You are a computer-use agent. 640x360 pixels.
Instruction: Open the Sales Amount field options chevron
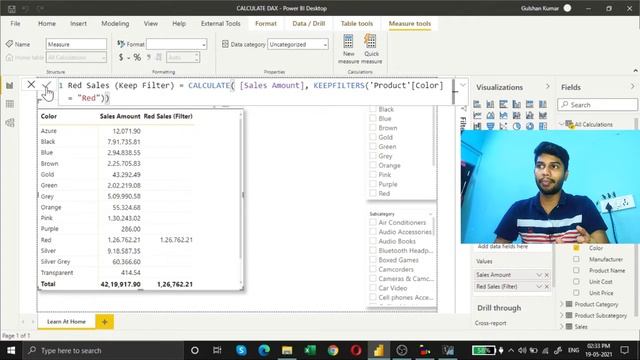539,275
